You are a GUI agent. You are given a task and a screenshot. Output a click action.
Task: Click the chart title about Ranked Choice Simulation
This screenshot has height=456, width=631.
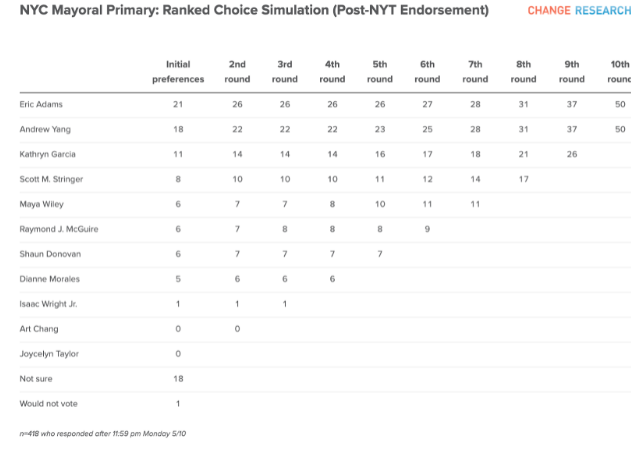pyautogui.click(x=254, y=11)
